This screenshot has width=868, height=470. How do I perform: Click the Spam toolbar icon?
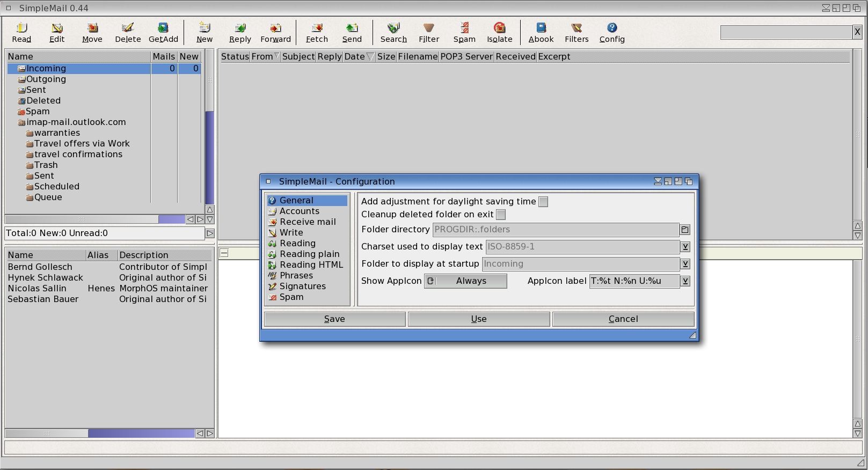point(464,32)
